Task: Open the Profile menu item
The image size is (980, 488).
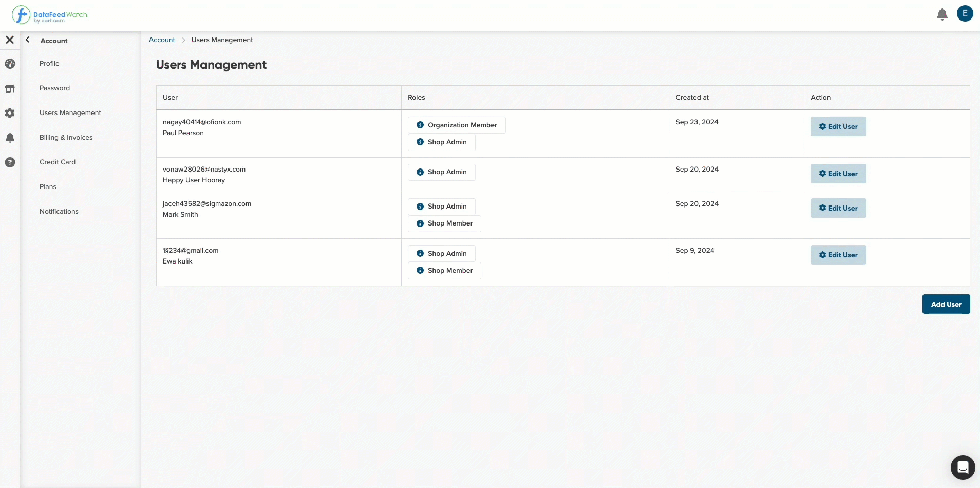Action: tap(49, 64)
